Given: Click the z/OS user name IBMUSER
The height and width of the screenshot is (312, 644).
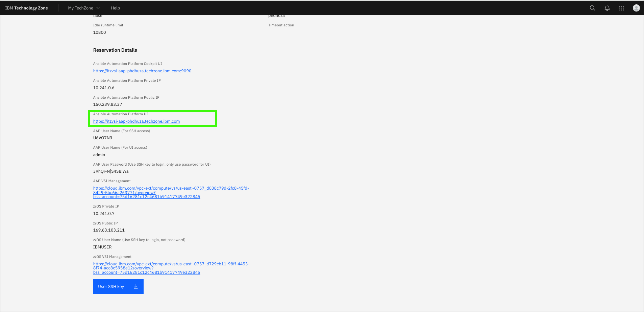Looking at the screenshot, I should point(102,247).
